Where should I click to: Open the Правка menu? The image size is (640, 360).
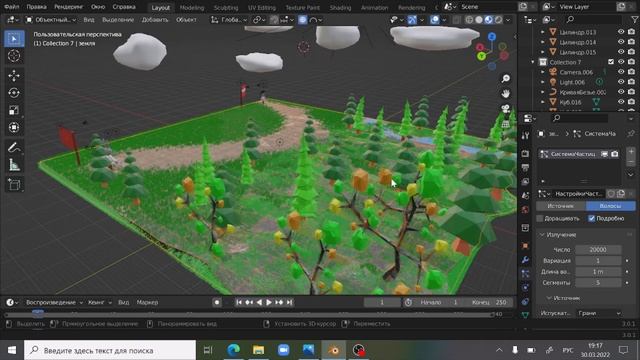[x=36, y=7]
